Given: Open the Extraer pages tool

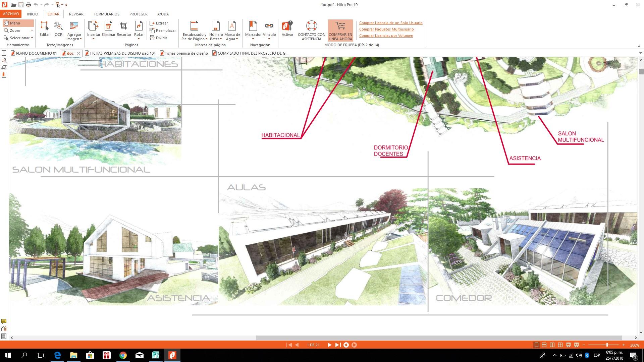Looking at the screenshot, I should (x=159, y=23).
